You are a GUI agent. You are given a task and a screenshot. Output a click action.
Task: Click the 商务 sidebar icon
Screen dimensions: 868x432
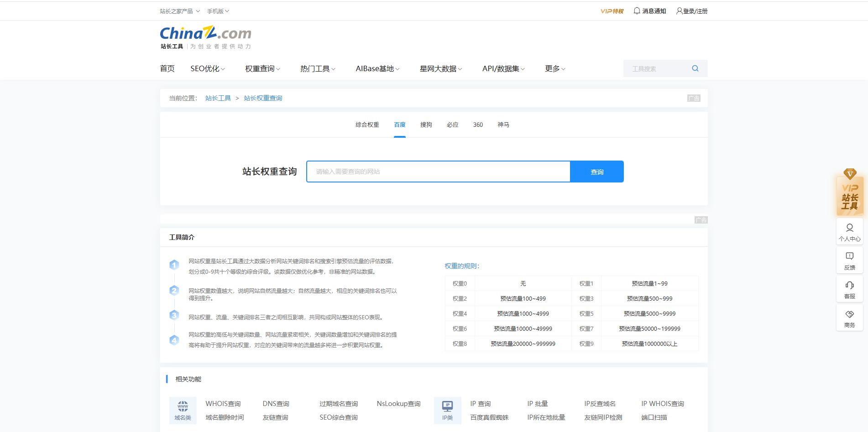click(x=849, y=318)
